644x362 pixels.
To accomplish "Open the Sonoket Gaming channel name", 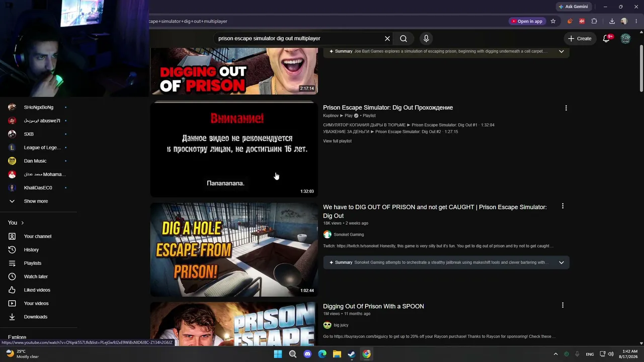I will 349,235.
